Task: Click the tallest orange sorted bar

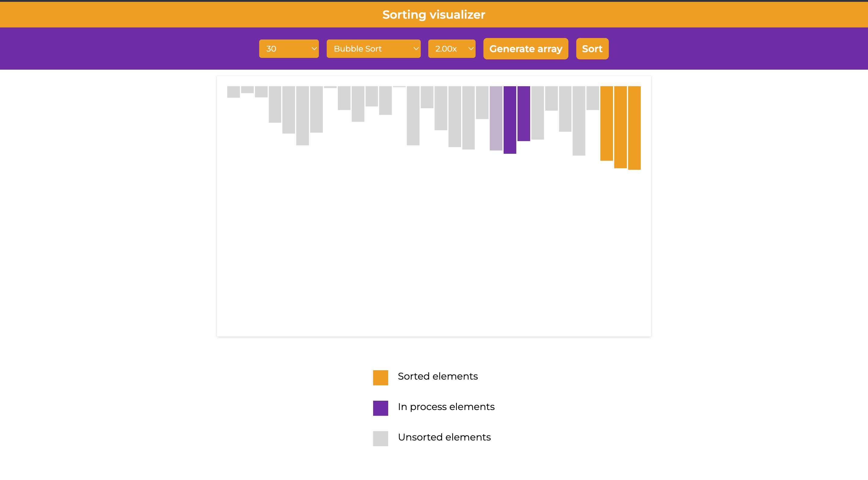Action: [x=634, y=128]
